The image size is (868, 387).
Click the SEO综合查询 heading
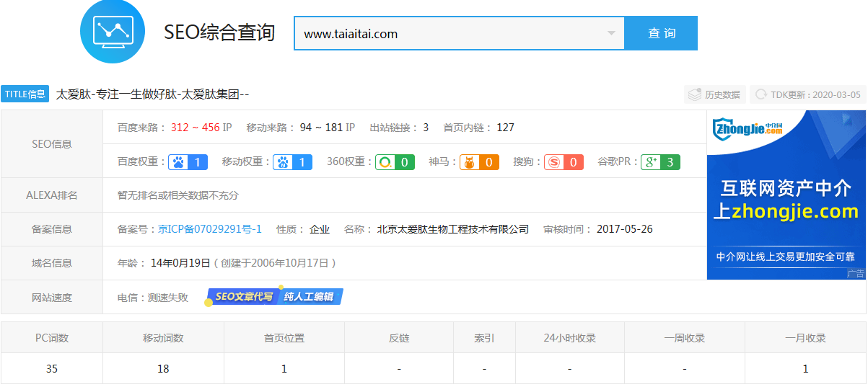click(219, 32)
